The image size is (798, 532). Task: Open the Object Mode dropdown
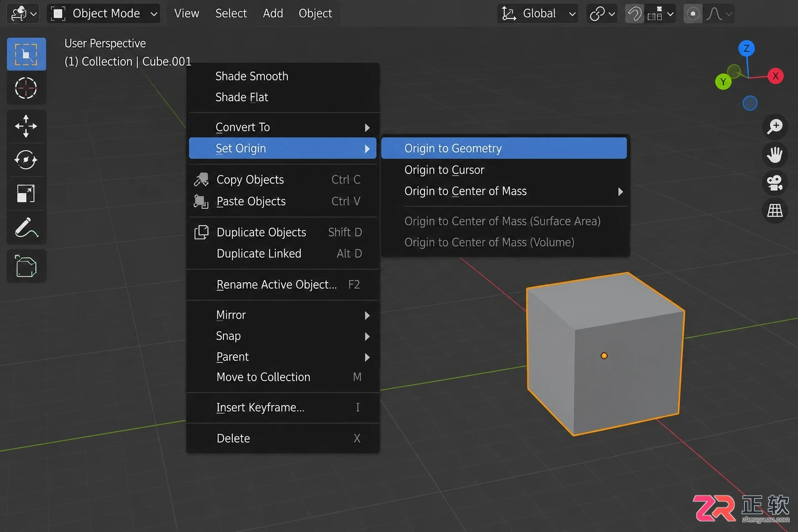click(x=104, y=13)
